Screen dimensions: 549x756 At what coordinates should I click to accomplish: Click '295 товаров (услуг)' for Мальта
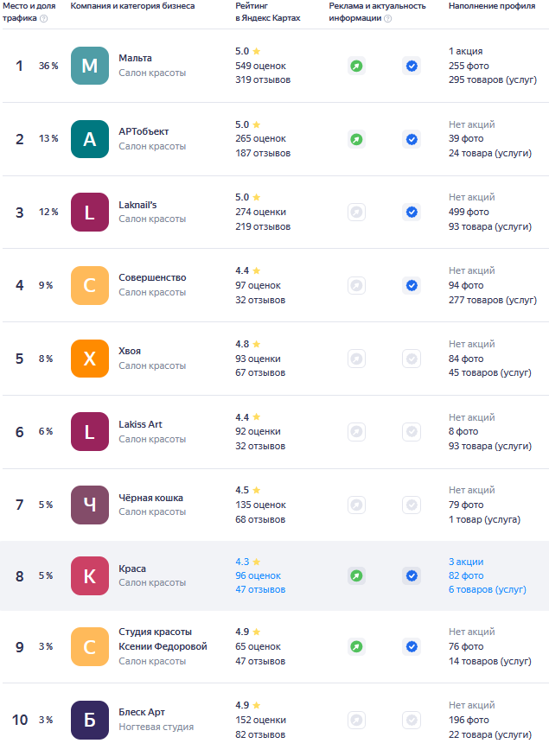coord(493,80)
